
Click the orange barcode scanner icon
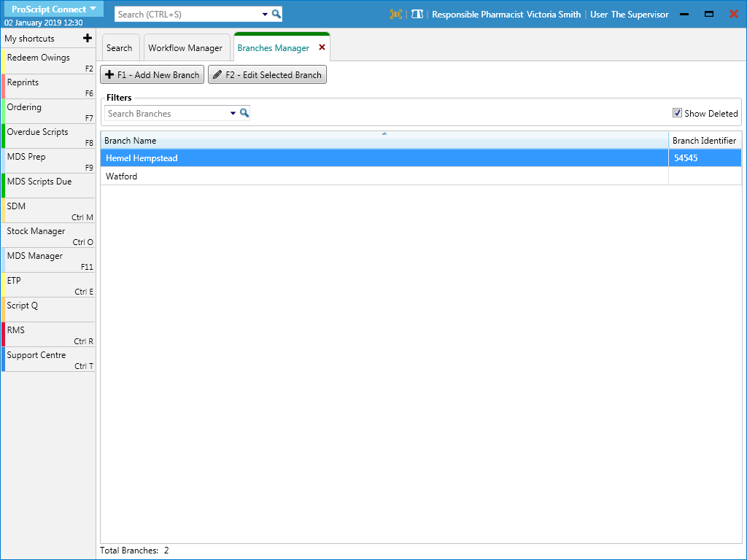click(x=396, y=15)
